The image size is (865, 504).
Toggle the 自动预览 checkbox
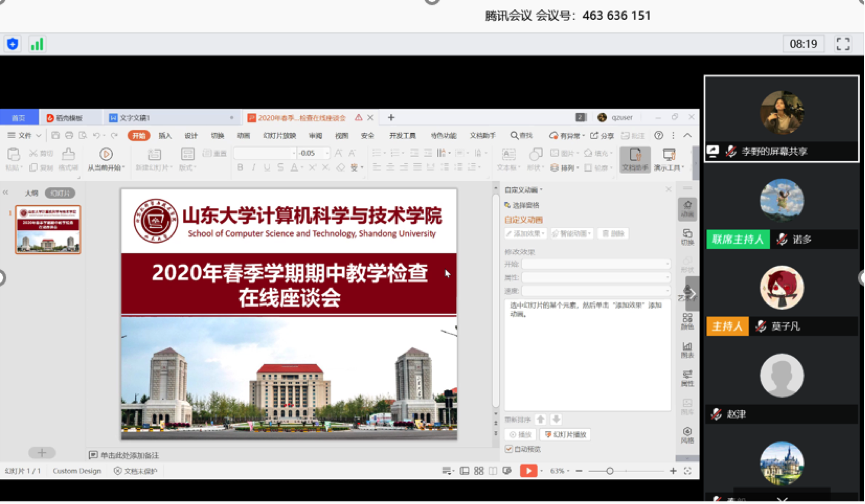509,449
